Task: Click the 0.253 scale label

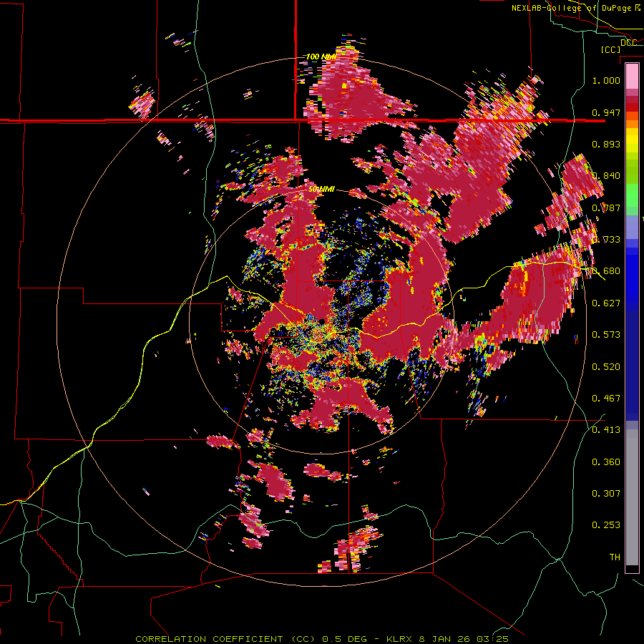Action: (x=606, y=525)
